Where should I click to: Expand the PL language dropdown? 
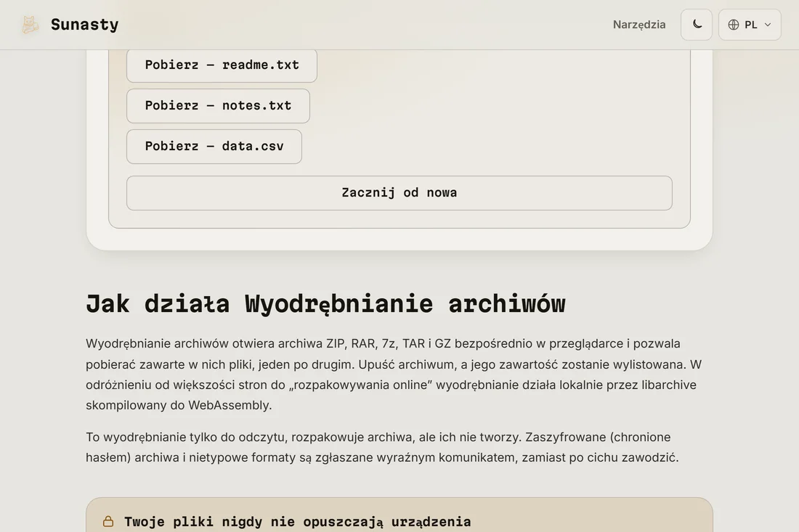(x=750, y=25)
